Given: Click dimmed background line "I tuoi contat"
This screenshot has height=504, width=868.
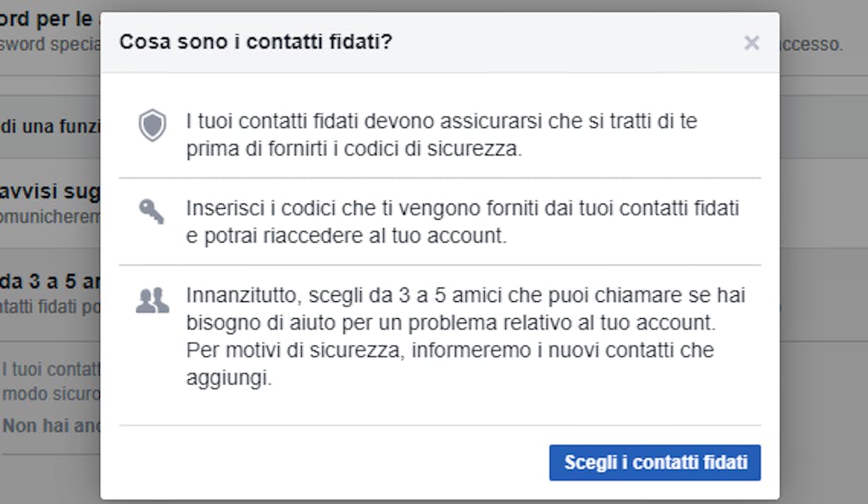Looking at the screenshot, I should pos(51,369).
